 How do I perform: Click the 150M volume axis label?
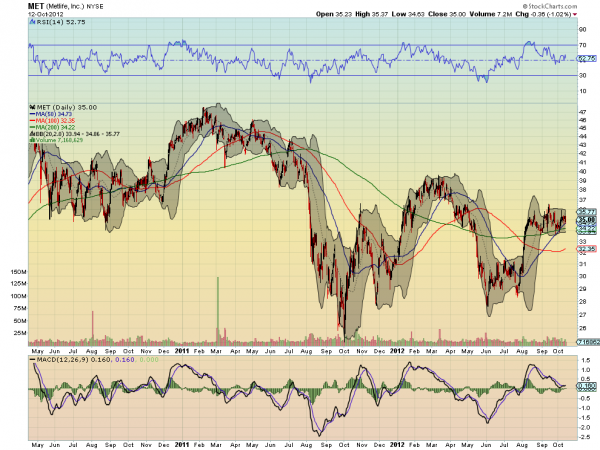point(18,272)
